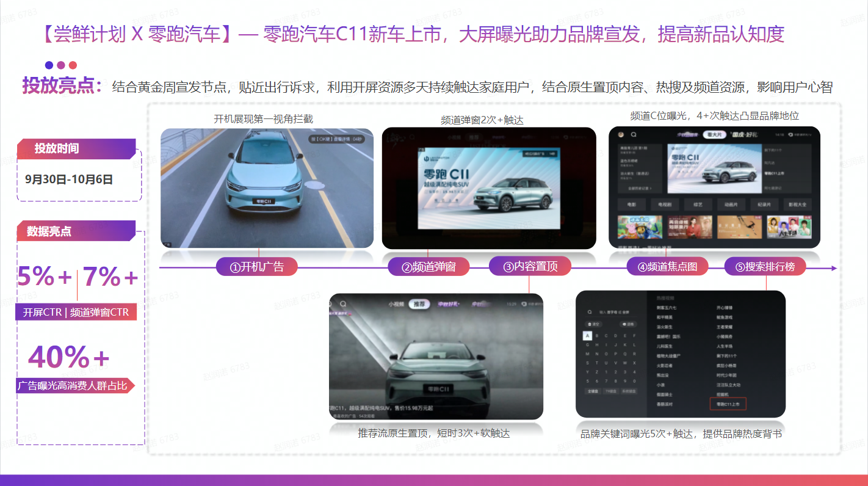Click the 数据亮点 header label
This screenshot has height=486, width=868.
[x=49, y=231]
